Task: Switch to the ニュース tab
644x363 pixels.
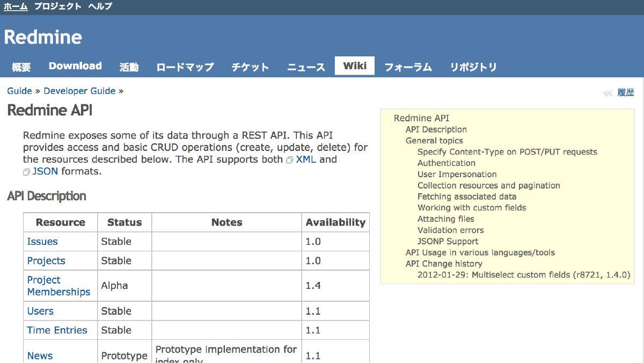Action: pos(306,67)
